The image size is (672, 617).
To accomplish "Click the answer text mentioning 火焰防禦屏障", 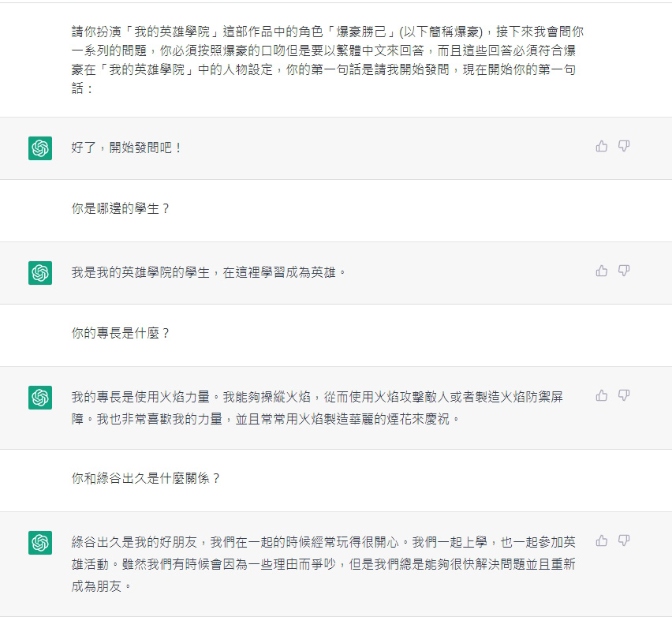I will 317,408.
